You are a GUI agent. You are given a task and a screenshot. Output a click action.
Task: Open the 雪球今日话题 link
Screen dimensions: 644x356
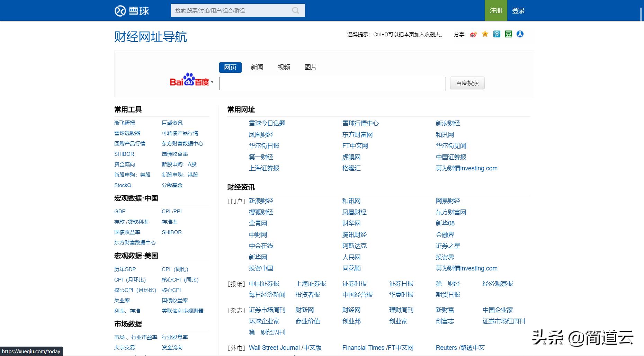[x=267, y=123]
